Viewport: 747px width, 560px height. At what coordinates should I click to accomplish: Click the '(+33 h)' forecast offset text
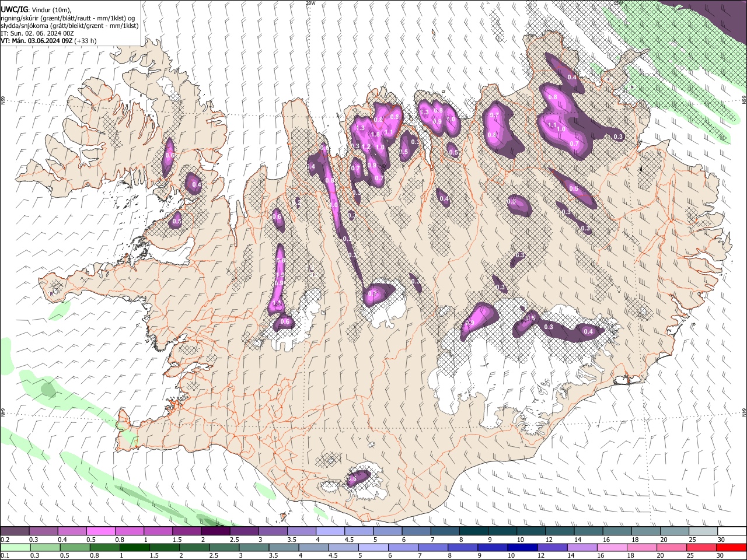tap(85, 41)
